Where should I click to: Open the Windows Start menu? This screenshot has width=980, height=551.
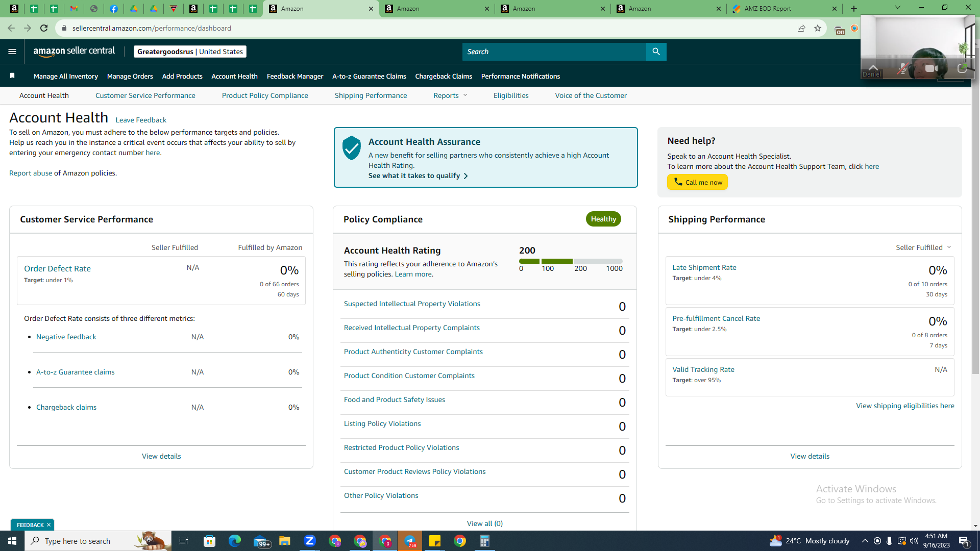12,541
